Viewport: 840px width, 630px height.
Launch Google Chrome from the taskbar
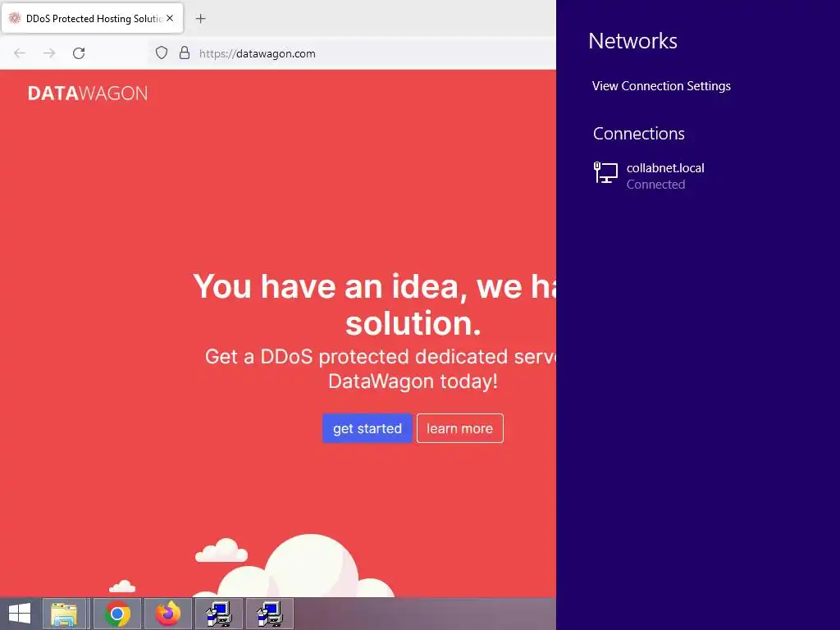[x=117, y=614]
